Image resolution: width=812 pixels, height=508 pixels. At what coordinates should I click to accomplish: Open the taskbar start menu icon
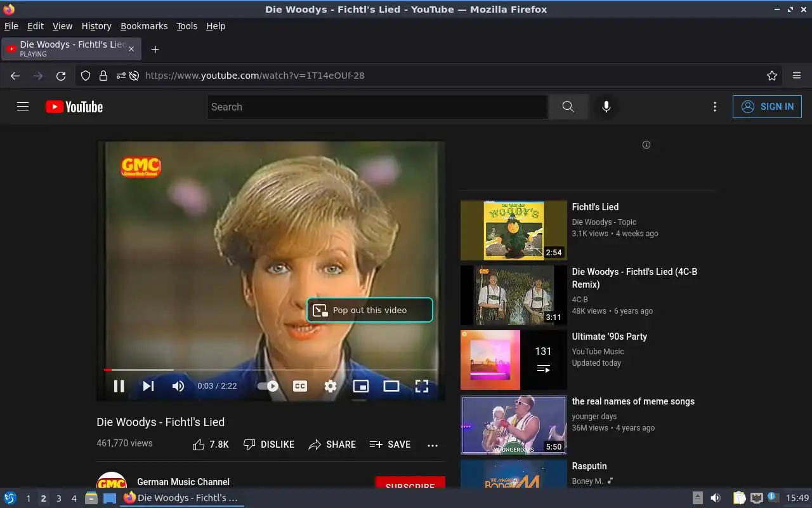[10, 498]
